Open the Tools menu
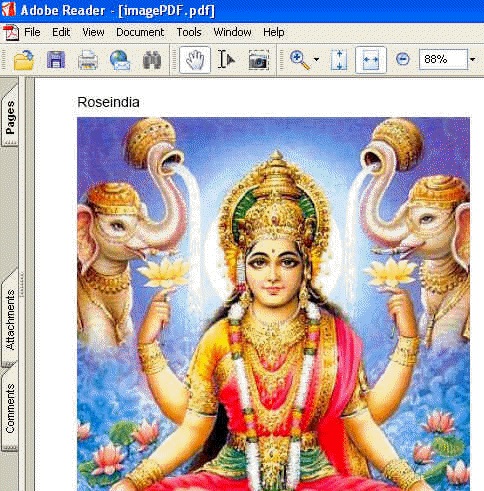Viewport: 484px width, 491px height. [x=189, y=32]
